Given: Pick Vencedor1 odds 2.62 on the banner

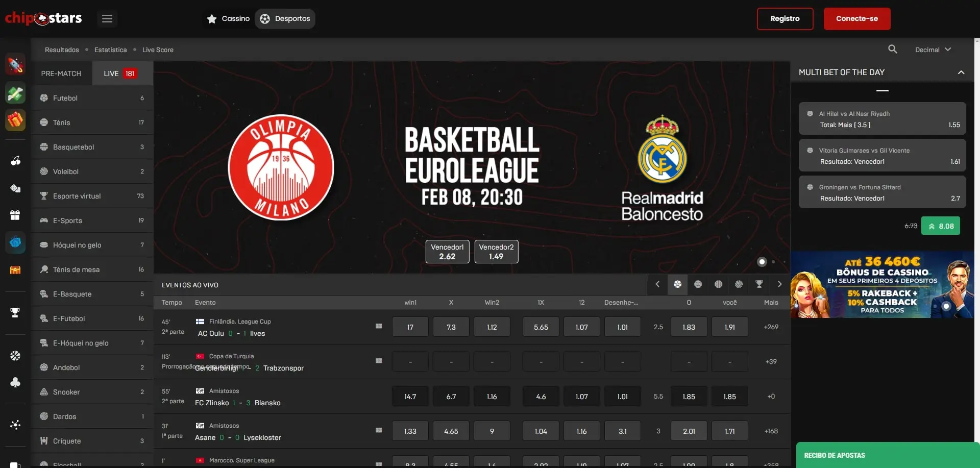Looking at the screenshot, I should click(x=447, y=252).
